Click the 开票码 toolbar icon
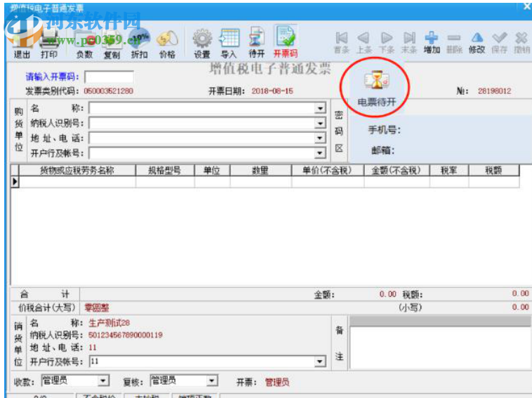 point(286,41)
